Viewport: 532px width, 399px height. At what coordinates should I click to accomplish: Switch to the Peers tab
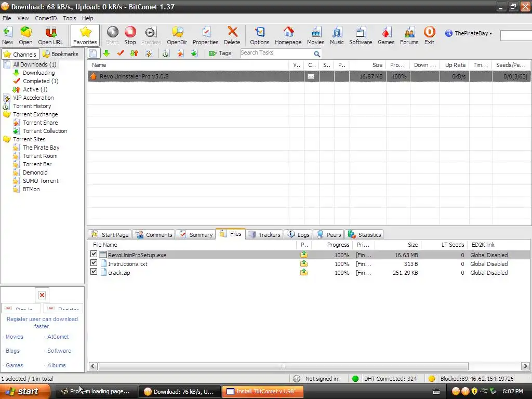pyautogui.click(x=329, y=234)
